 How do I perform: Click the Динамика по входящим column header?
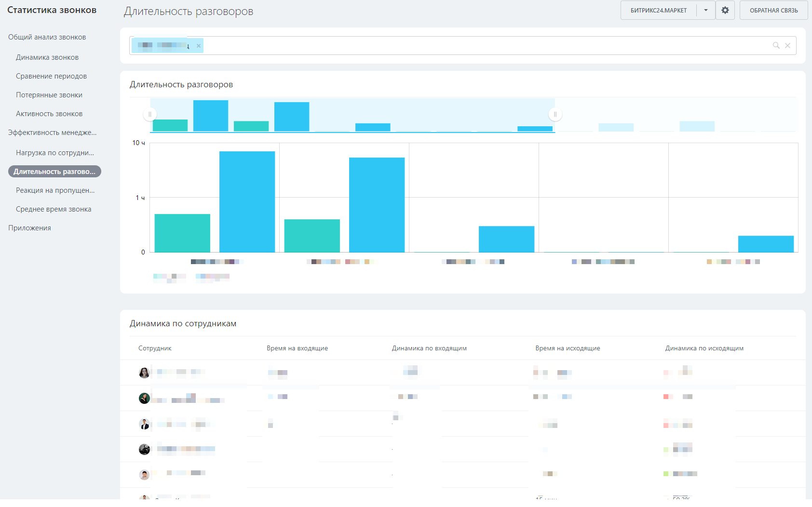429,348
